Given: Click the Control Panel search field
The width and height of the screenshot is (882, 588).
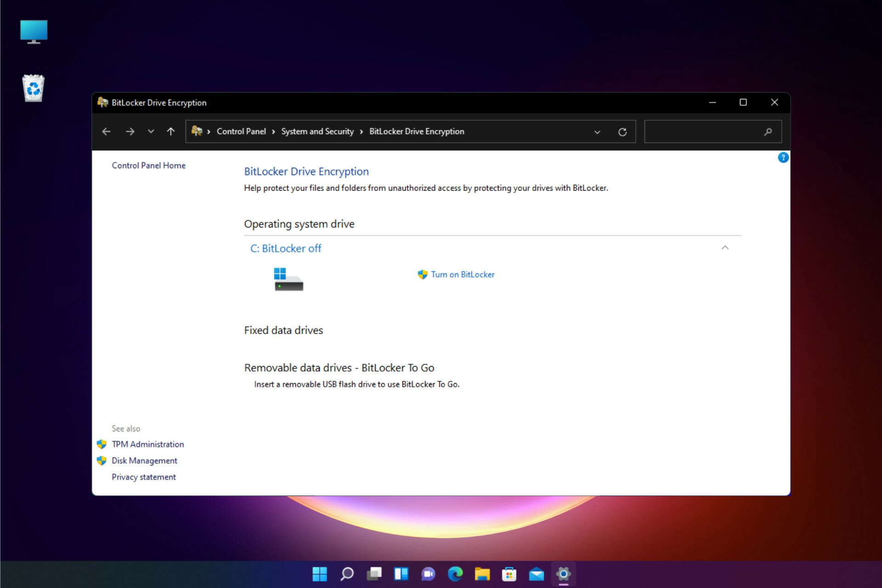Looking at the screenshot, I should (x=713, y=132).
